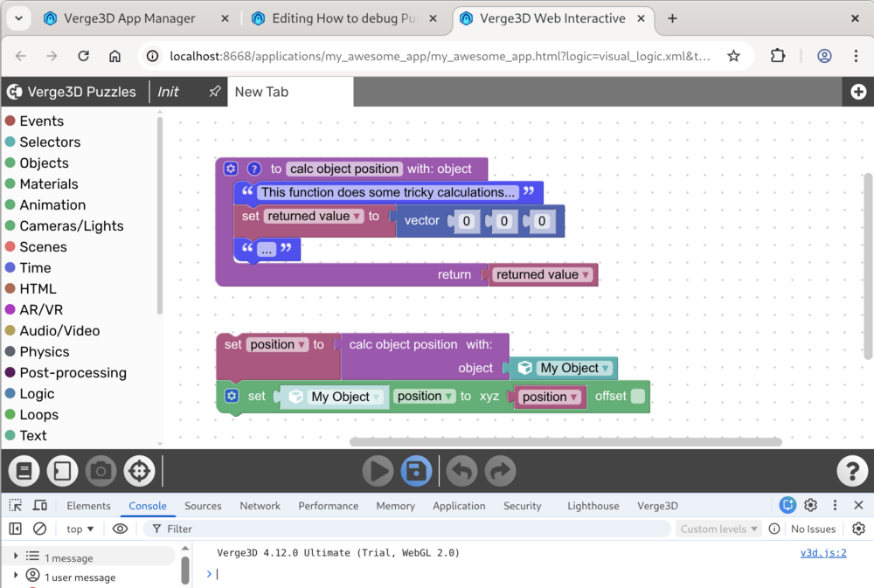The image size is (874, 588).
Task: Click the camera snapshot icon
Action: 101,471
